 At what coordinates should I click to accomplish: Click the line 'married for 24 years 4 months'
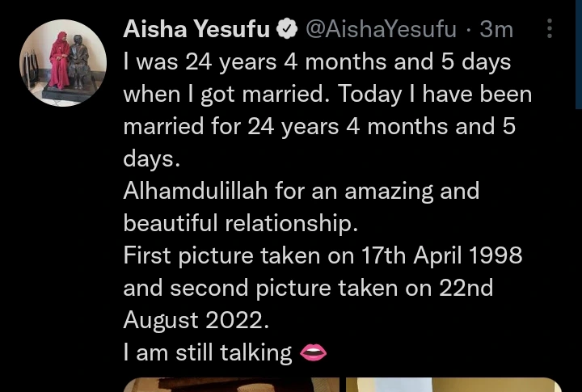pos(319,127)
